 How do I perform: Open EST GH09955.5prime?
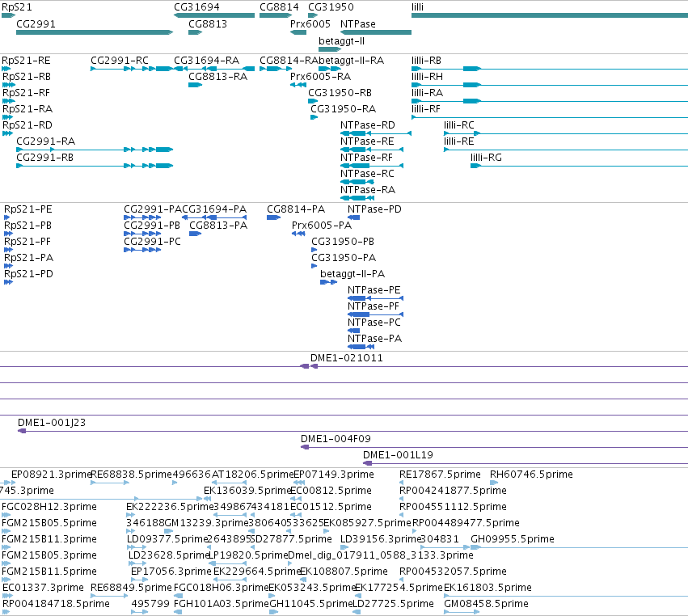click(513, 538)
